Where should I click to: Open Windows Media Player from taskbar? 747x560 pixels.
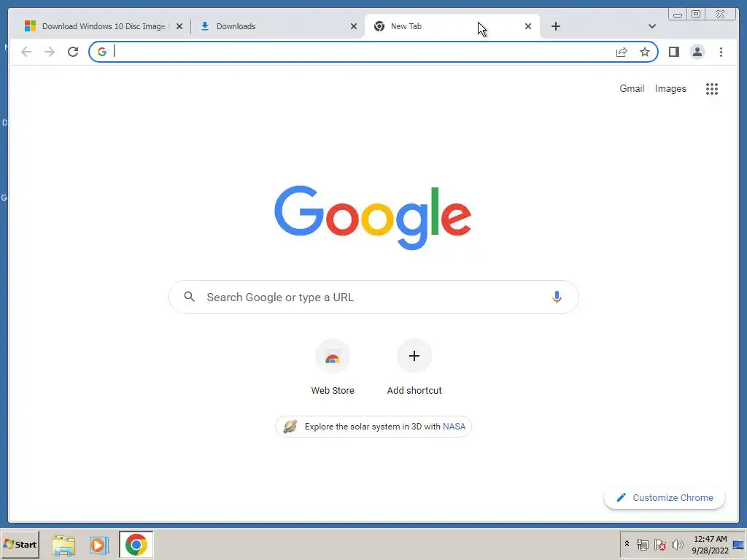coord(99,545)
